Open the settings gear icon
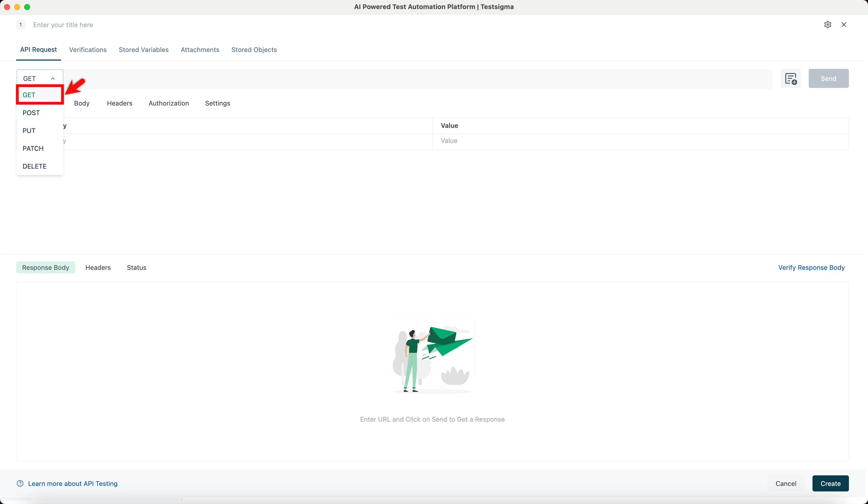 click(x=827, y=24)
